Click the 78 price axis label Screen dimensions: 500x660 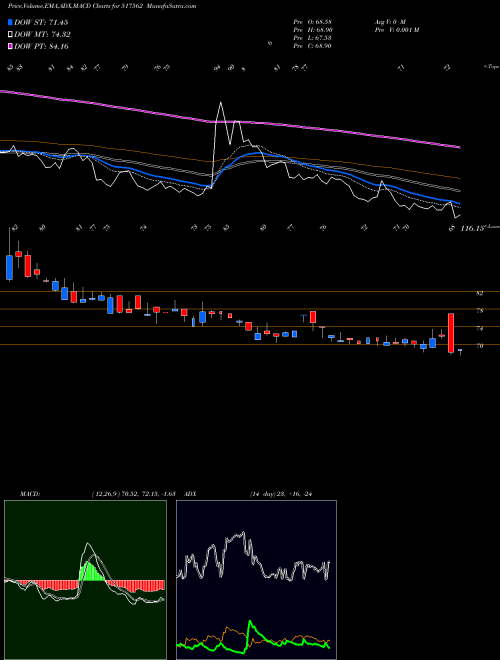(x=479, y=311)
